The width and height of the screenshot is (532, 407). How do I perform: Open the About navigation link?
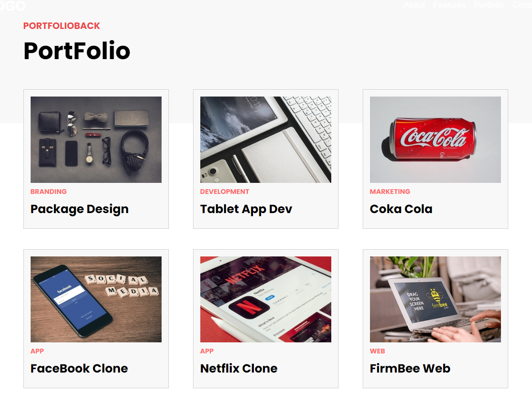[414, 5]
